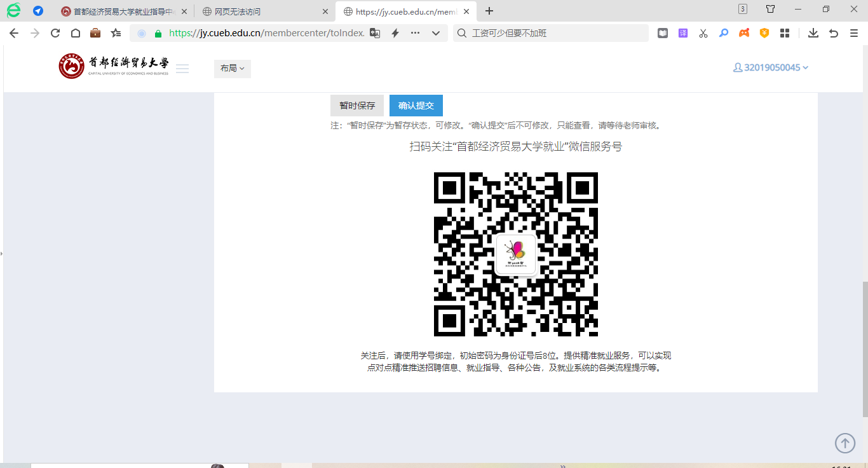Click the WeChat service QR code image
This screenshot has height=468, width=868.
(516, 254)
